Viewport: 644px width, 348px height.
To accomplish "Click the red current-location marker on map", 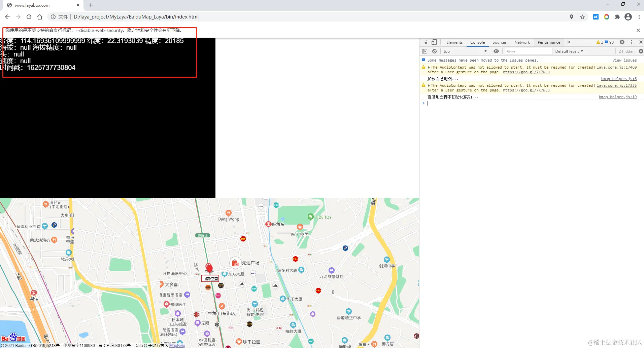I will click(209, 268).
